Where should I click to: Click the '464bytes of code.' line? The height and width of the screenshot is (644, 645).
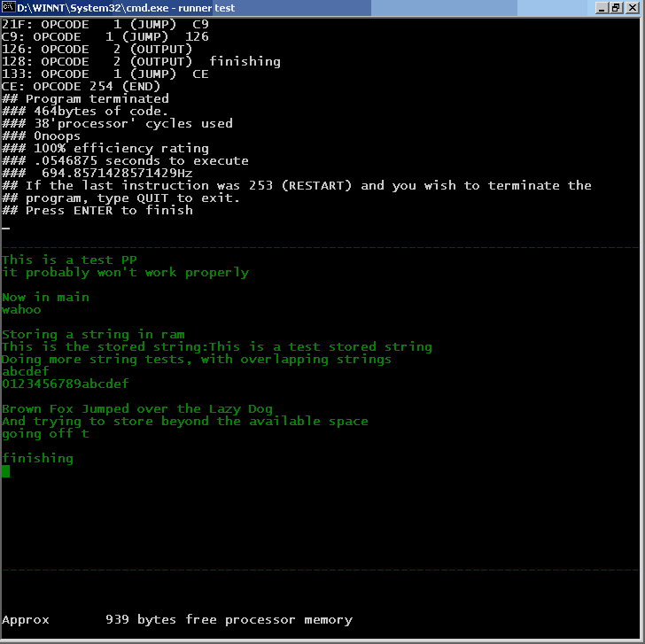[x=94, y=112]
